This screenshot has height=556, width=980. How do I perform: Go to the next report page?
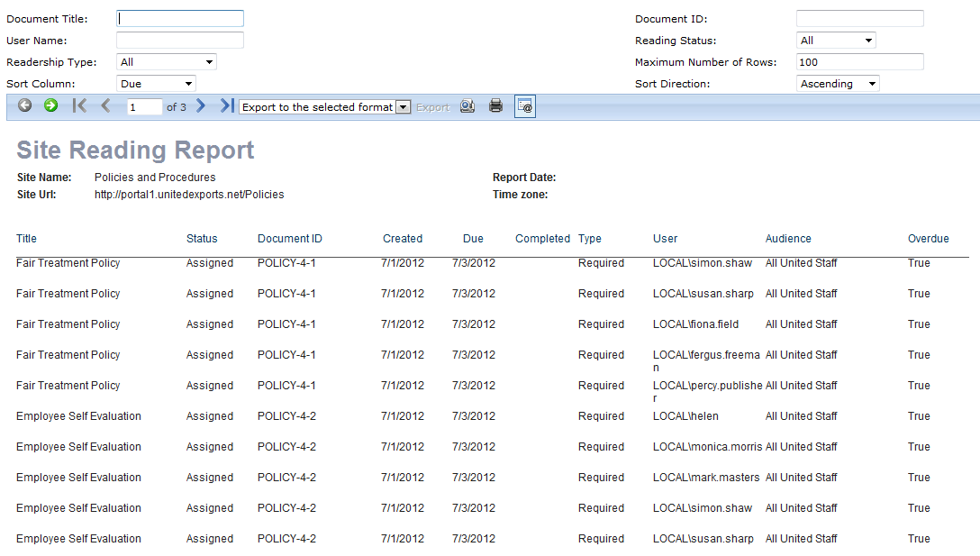(x=201, y=105)
